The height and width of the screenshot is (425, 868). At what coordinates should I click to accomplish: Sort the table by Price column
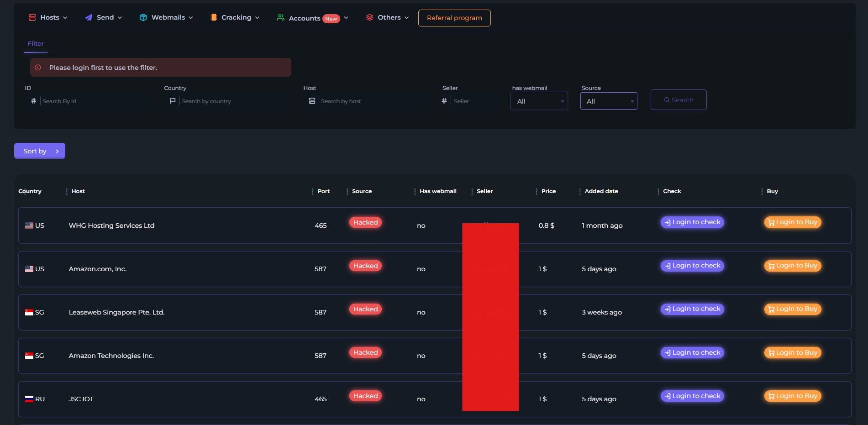(x=548, y=191)
